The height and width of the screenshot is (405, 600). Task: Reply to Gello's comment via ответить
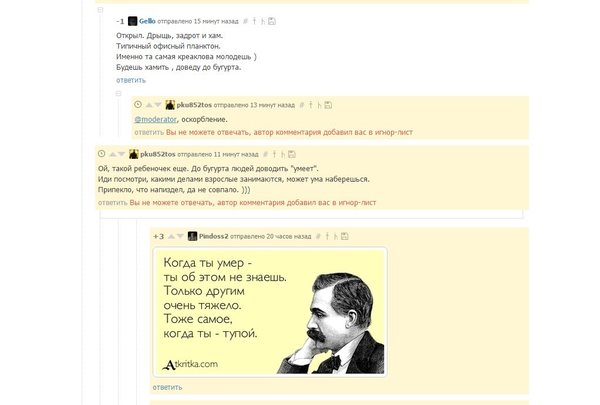click(131, 80)
